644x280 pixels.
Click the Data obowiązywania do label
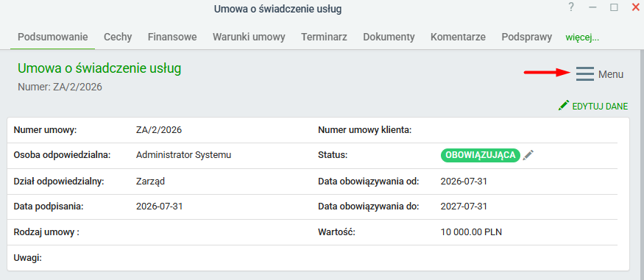pyautogui.click(x=369, y=207)
